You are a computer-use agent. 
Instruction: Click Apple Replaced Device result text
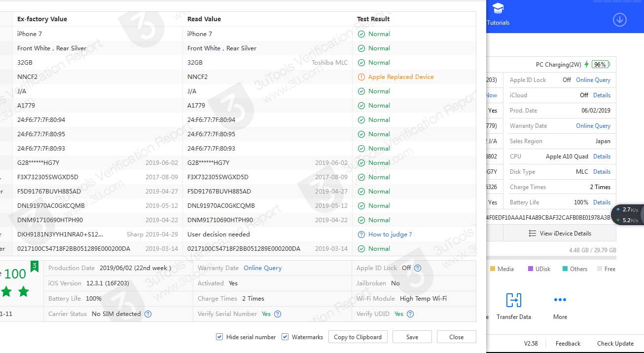[401, 77]
